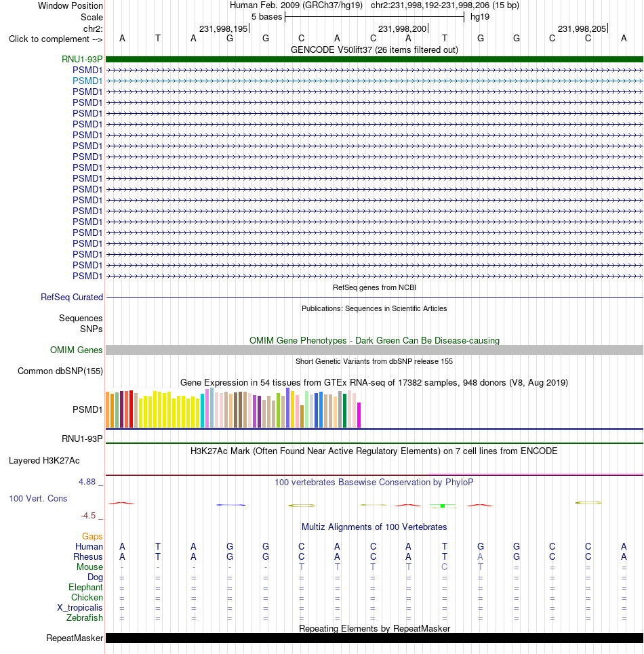Click the OMIM Genes label
644x654 pixels.
click(76, 350)
